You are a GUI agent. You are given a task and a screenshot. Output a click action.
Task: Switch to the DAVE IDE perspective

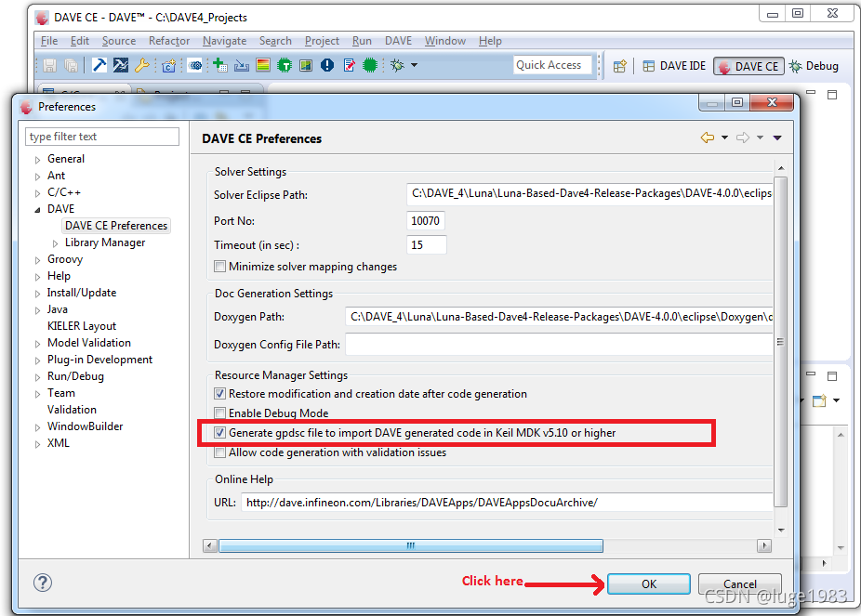coord(674,66)
